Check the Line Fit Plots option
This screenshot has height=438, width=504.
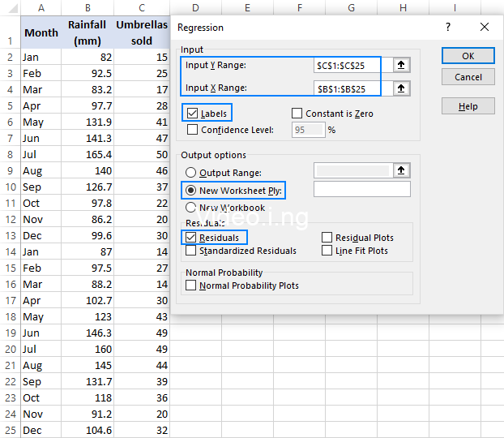click(x=327, y=251)
